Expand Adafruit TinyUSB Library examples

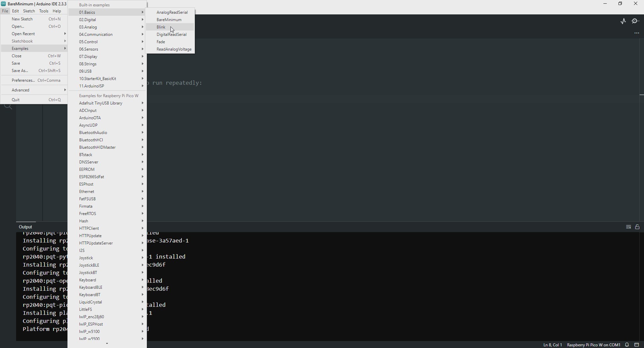pyautogui.click(x=107, y=103)
